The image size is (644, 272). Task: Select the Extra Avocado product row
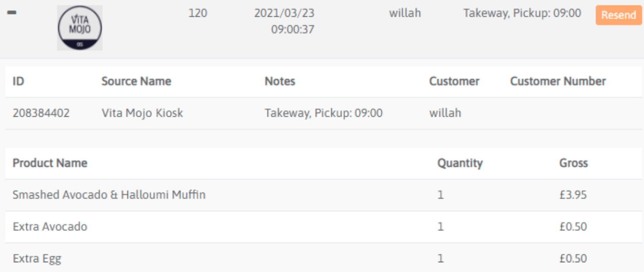[x=50, y=227]
